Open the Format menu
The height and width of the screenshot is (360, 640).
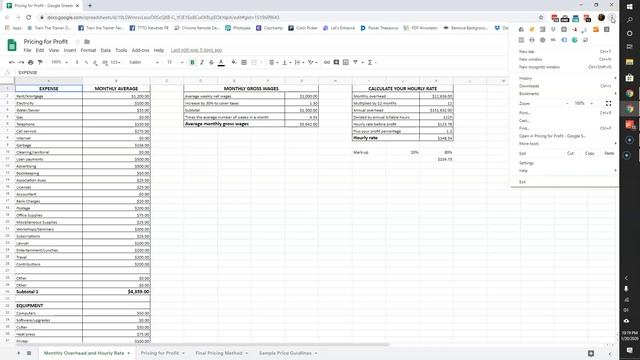(x=88, y=50)
